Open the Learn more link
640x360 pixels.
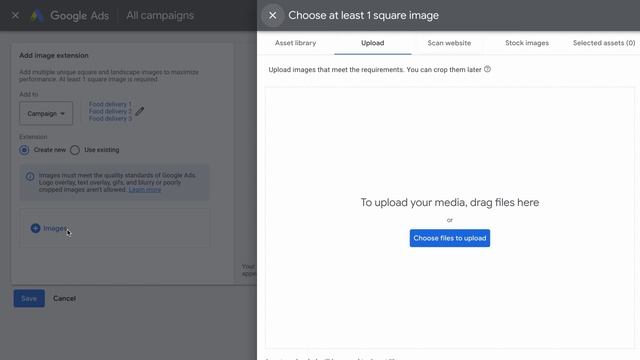tap(144, 190)
